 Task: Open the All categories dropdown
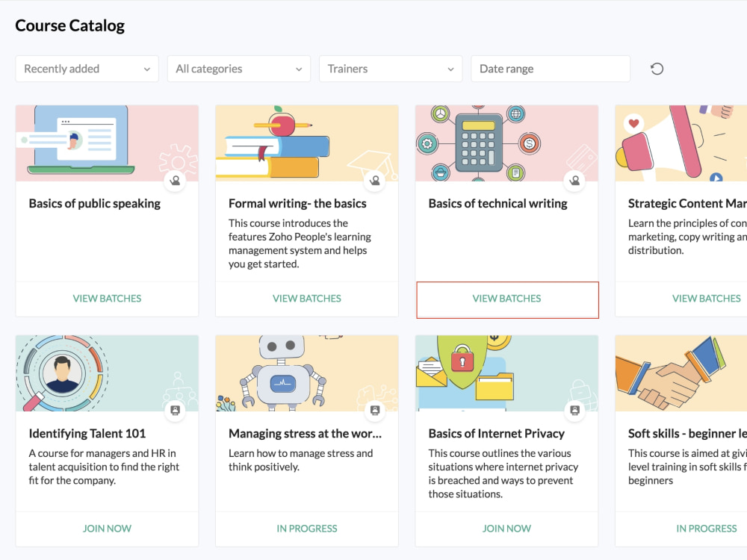click(239, 69)
